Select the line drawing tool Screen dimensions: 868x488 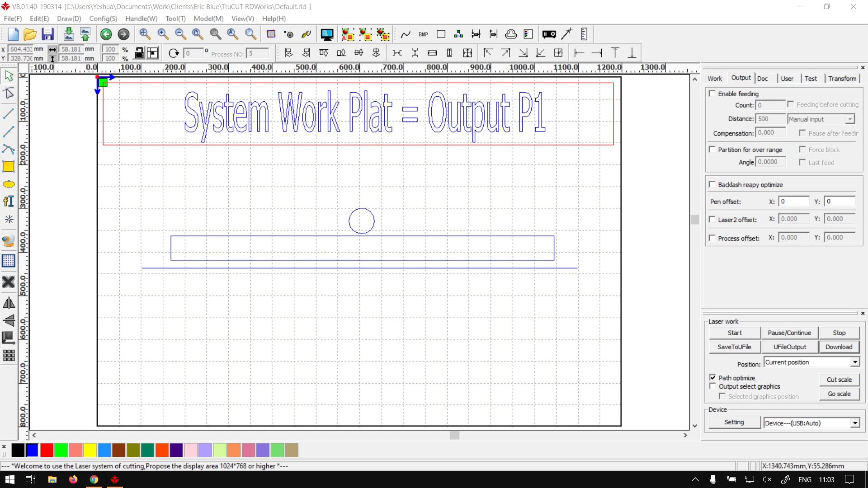tap(9, 113)
